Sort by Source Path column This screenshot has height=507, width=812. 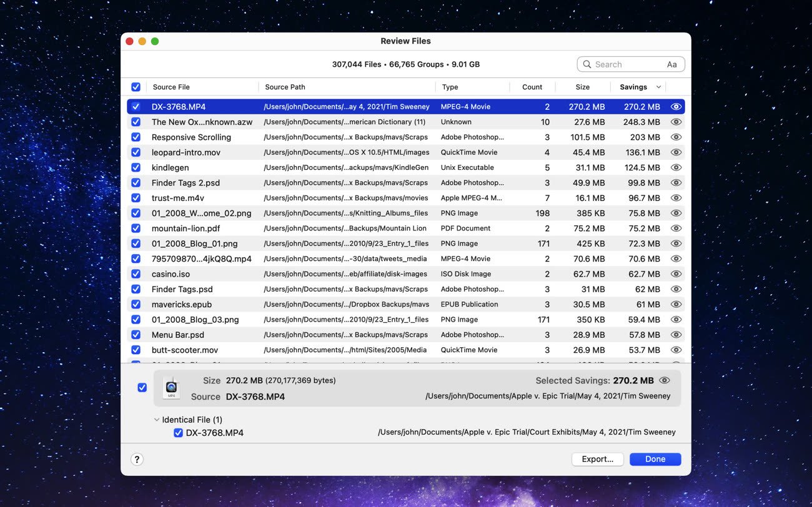285,87
